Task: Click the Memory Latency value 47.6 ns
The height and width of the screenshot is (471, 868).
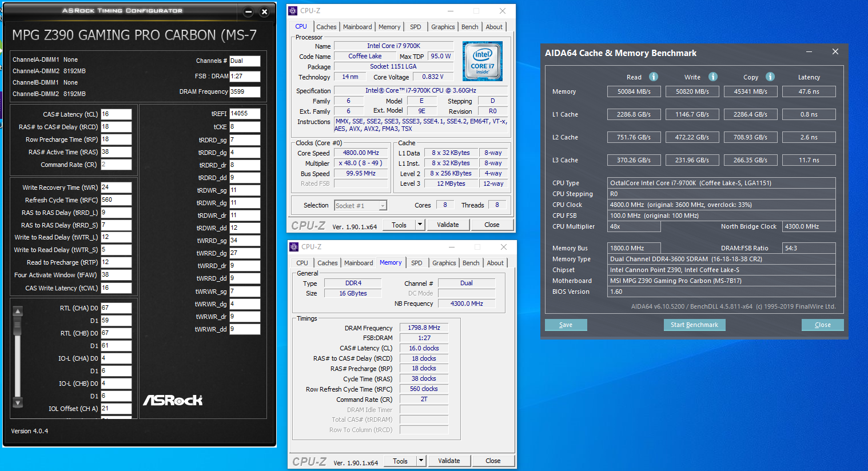Action: pyautogui.click(x=809, y=91)
